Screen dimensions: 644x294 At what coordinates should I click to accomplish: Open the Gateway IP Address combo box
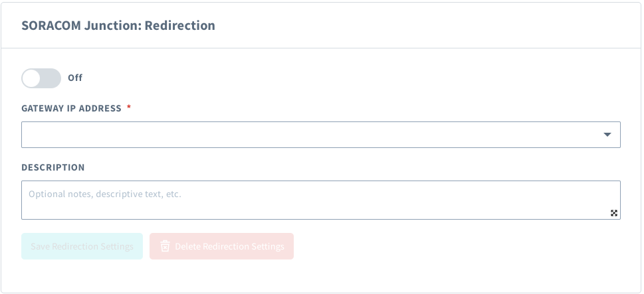coord(320,135)
